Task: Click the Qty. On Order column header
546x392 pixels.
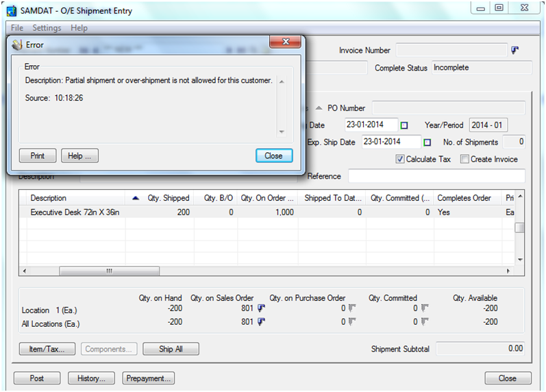Action: (x=267, y=198)
